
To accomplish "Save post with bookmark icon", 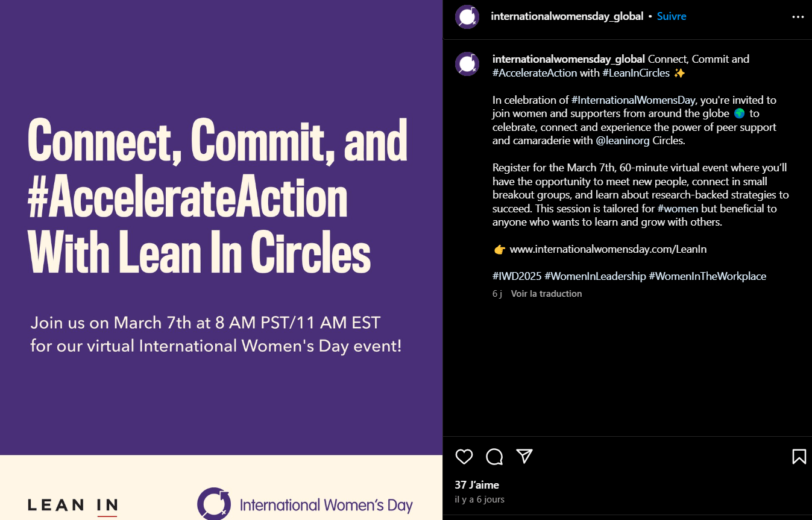I will pyautogui.click(x=799, y=457).
